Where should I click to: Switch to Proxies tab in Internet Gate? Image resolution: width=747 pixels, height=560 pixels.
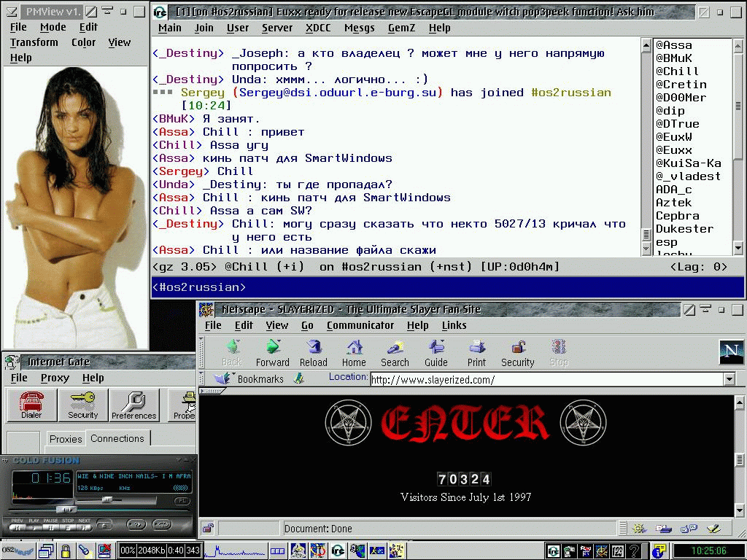[66, 438]
